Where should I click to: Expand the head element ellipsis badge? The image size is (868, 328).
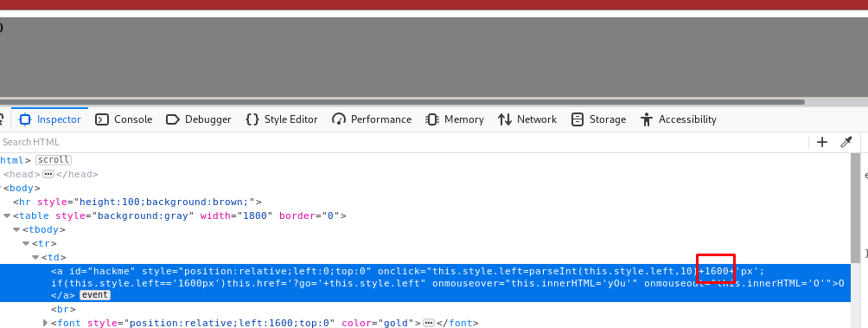tap(48, 174)
